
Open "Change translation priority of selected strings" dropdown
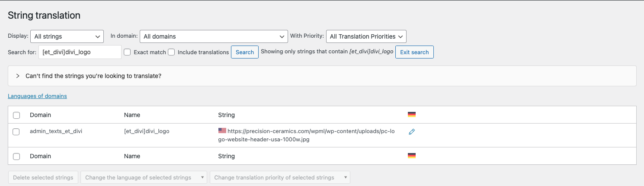pyautogui.click(x=279, y=177)
